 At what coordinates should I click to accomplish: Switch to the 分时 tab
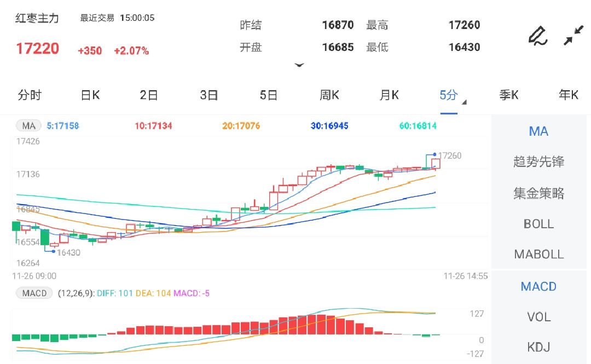pos(30,95)
